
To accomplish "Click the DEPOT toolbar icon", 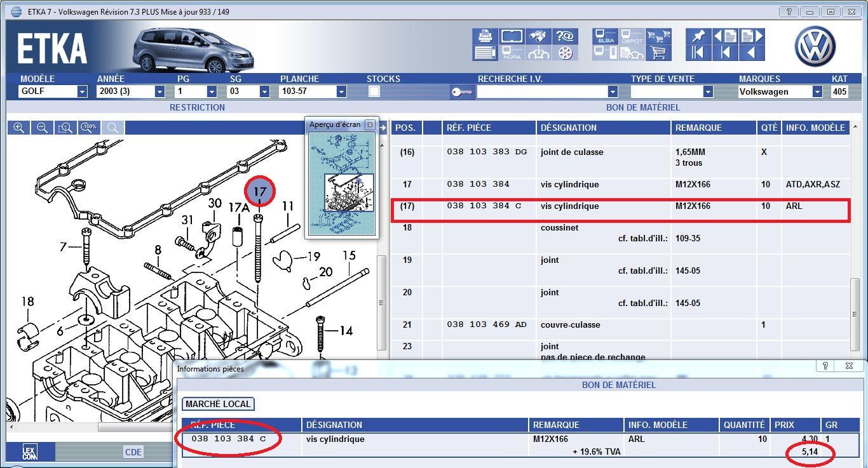I will (x=632, y=36).
